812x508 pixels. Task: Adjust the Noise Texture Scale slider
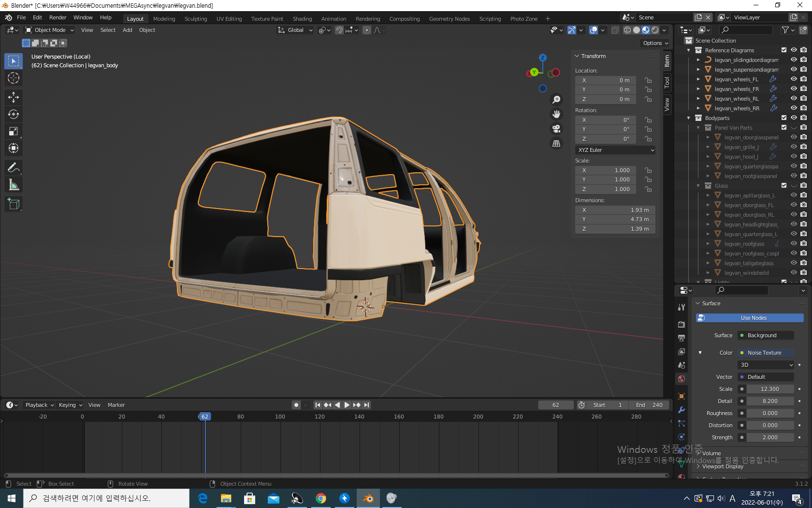(x=770, y=389)
